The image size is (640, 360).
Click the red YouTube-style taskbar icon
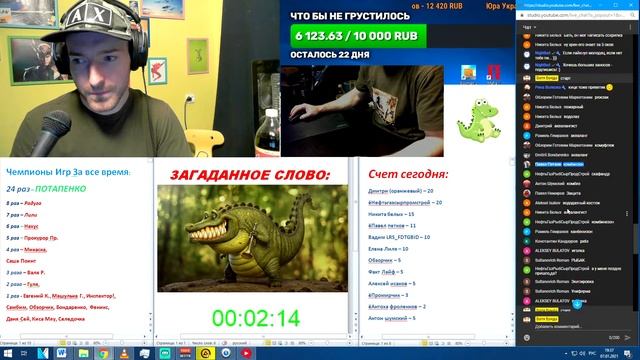[x=246, y=353]
